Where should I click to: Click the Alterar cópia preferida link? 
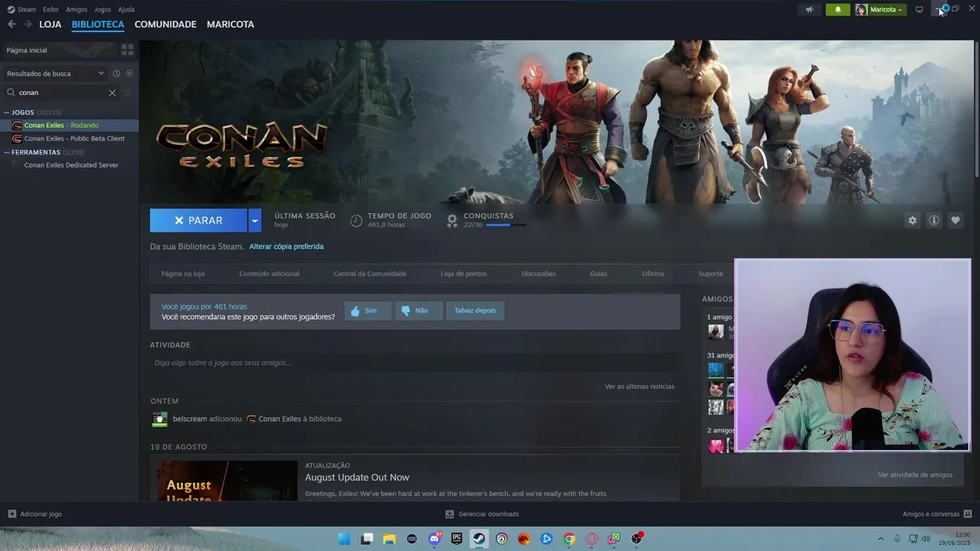(286, 246)
